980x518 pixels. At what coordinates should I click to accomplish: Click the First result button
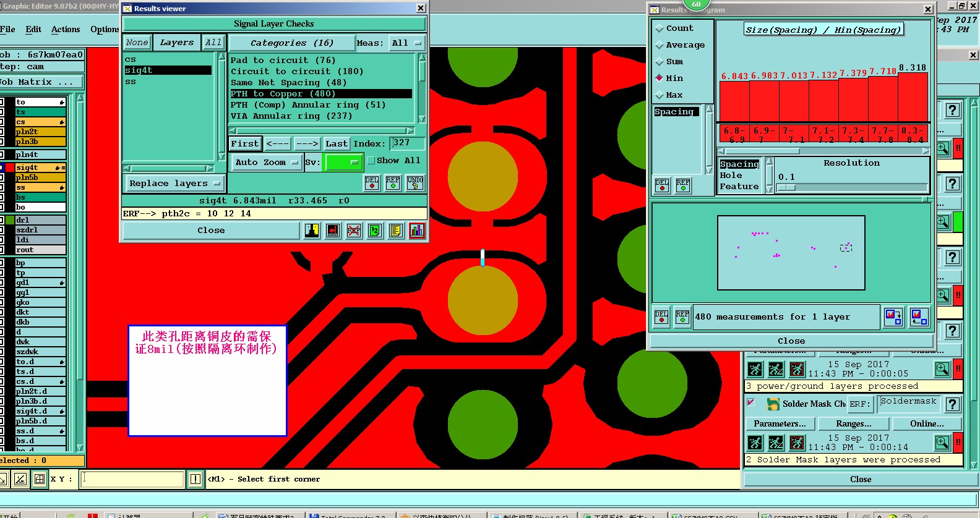(x=245, y=144)
